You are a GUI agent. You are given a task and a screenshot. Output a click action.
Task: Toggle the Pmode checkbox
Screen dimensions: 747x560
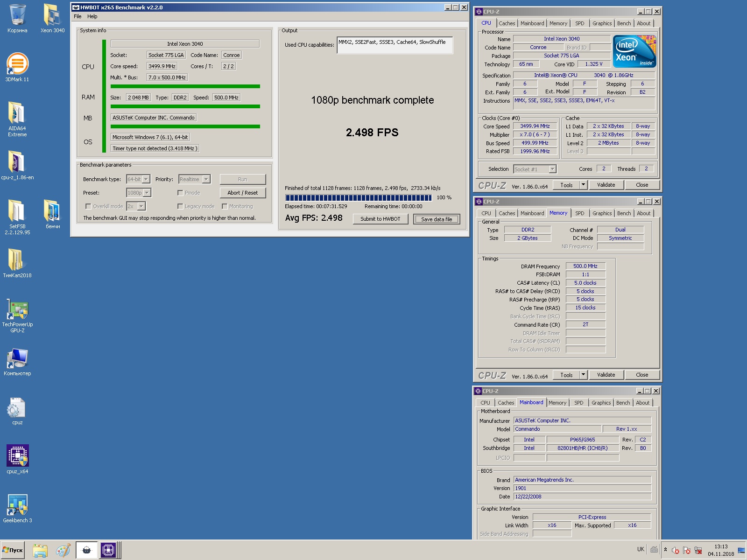pos(180,193)
